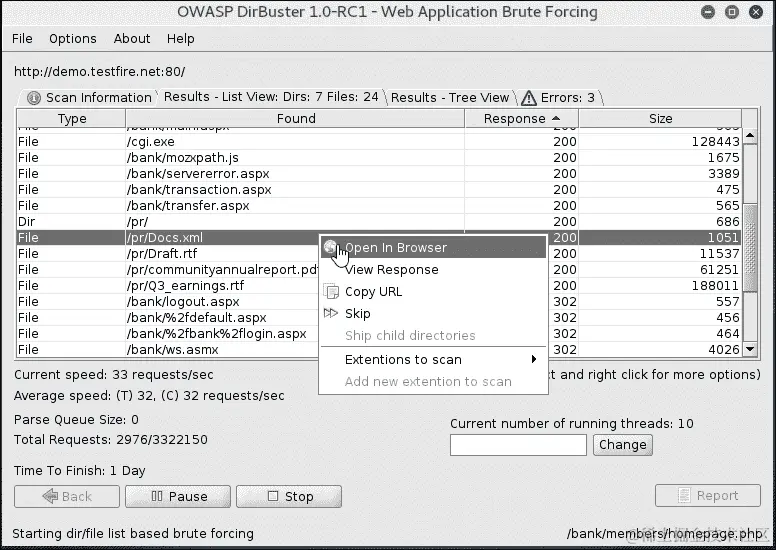Expand the Extentions to scan submenu arrow
This screenshot has width=776, height=550.
click(x=534, y=359)
